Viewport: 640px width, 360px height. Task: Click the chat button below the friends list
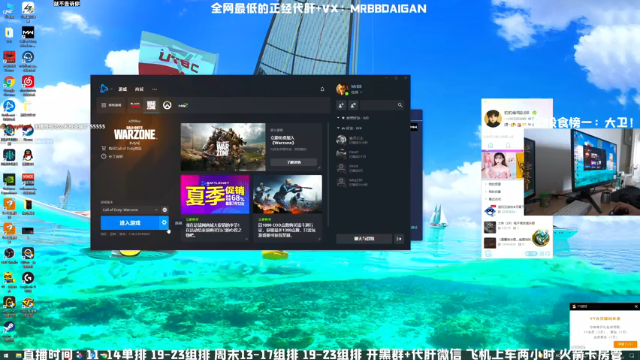[x=364, y=238]
